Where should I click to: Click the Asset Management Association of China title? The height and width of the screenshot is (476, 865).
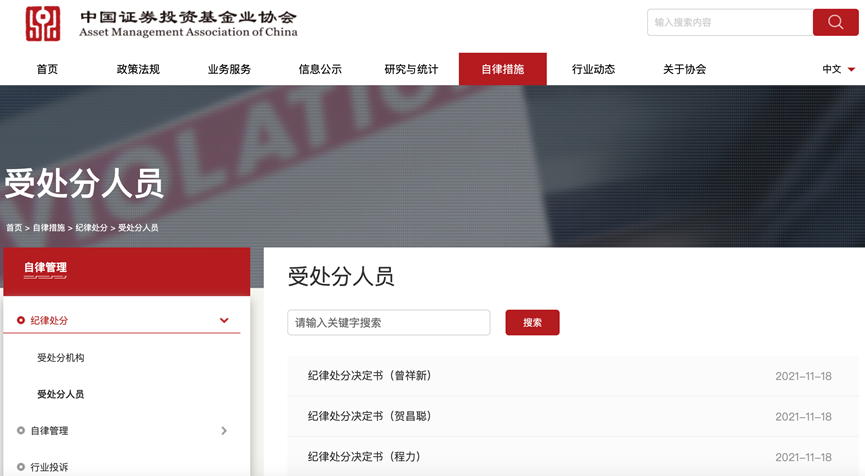tap(188, 32)
